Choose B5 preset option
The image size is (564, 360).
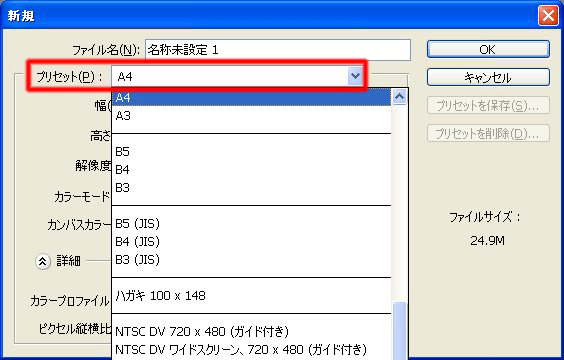point(251,152)
